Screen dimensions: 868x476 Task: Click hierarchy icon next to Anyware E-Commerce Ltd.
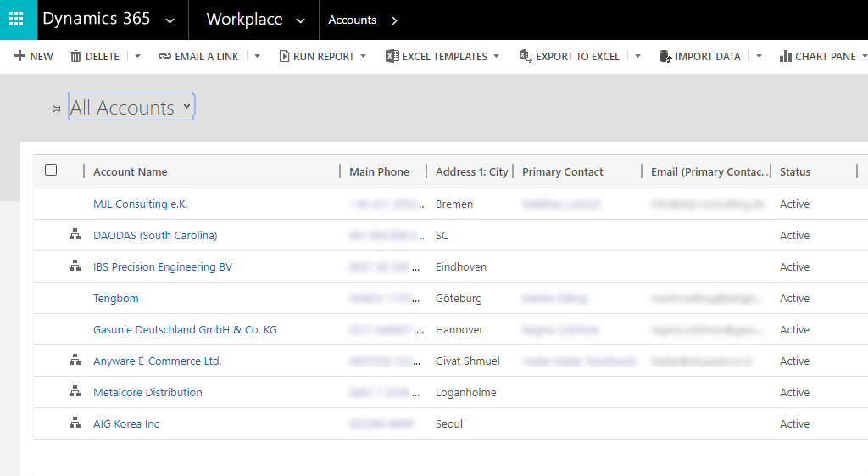(x=75, y=361)
